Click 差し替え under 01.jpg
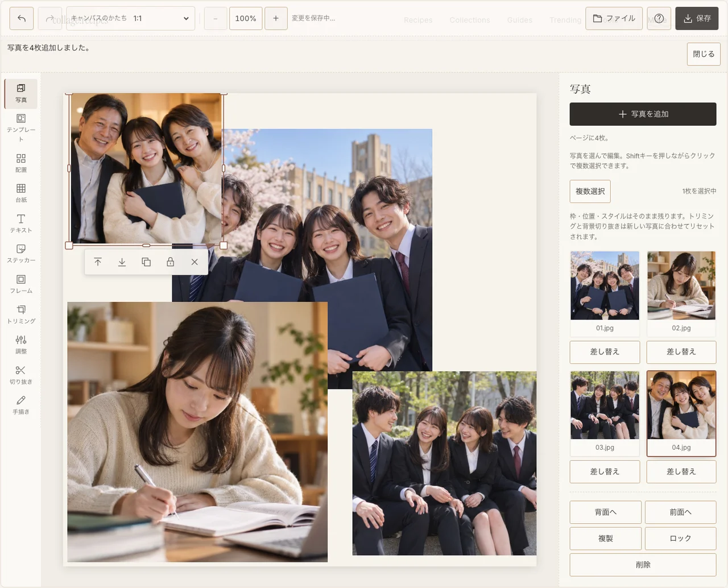This screenshot has height=588, width=728. (605, 352)
